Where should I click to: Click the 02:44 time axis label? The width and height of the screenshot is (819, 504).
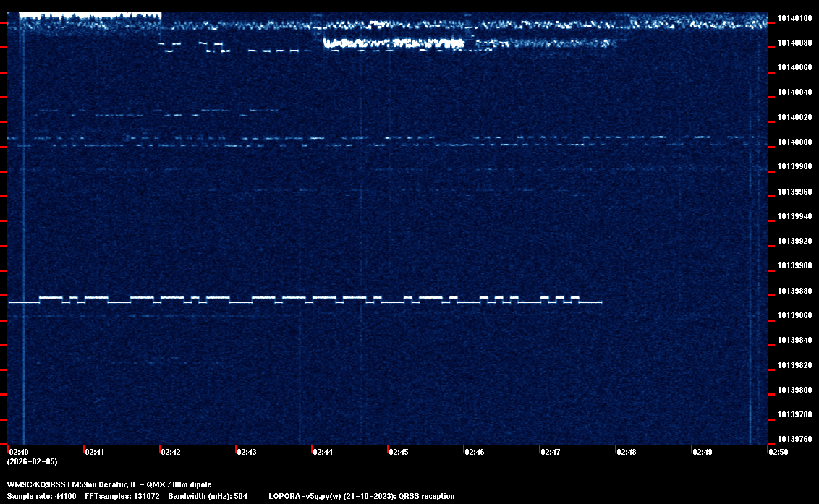click(x=323, y=452)
